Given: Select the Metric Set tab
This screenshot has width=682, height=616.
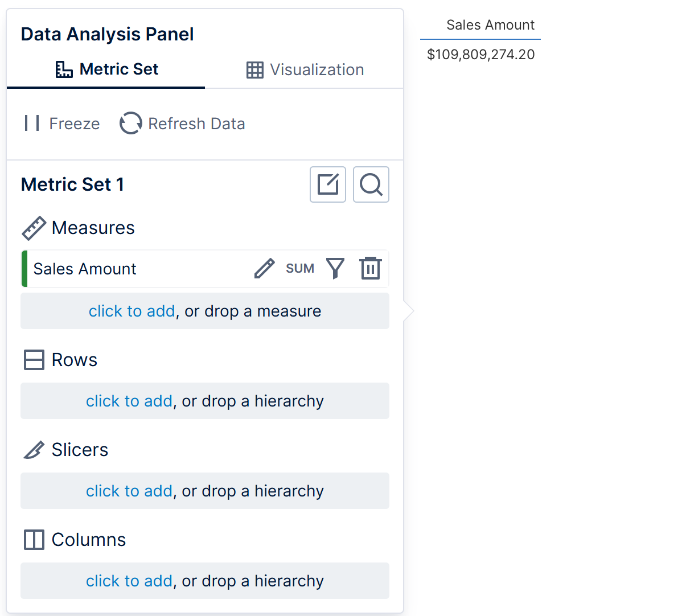Looking at the screenshot, I should click(x=106, y=69).
